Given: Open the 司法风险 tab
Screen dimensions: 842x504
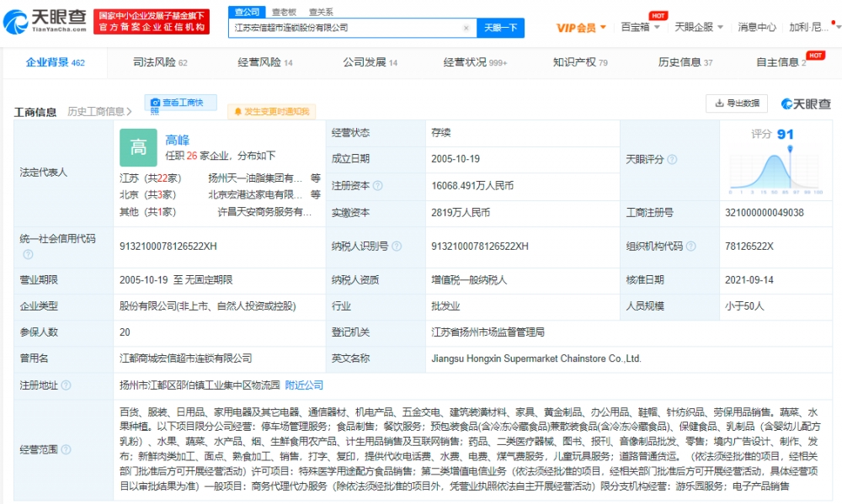Looking at the screenshot, I should click(160, 63).
